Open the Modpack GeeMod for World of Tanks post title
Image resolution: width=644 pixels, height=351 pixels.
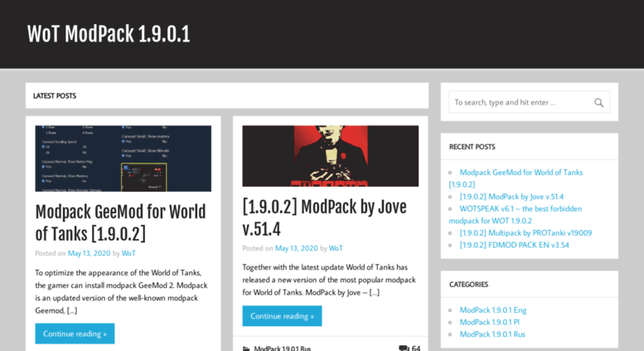120,222
